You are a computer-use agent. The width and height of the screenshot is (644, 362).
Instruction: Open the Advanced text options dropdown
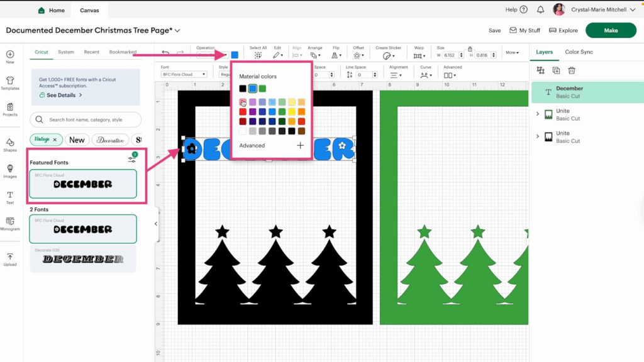450,75
